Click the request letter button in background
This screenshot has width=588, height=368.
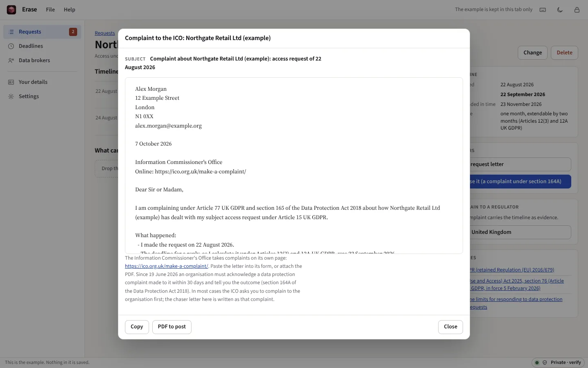[x=521, y=164]
